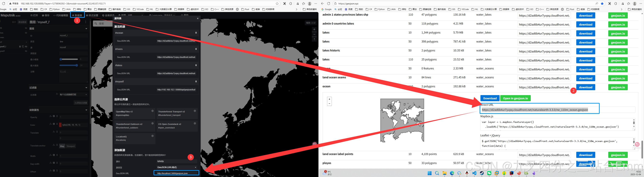Viewport: 644px width, 177px height.
Task: Collapse the layer group arrow in layer list
Action: tap(26, 42)
